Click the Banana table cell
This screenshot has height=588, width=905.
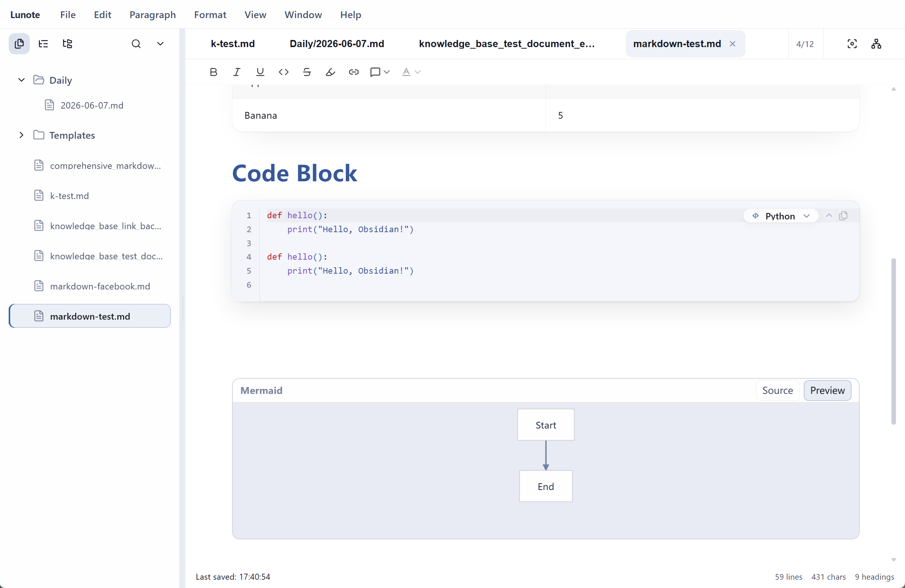pyautogui.click(x=389, y=115)
